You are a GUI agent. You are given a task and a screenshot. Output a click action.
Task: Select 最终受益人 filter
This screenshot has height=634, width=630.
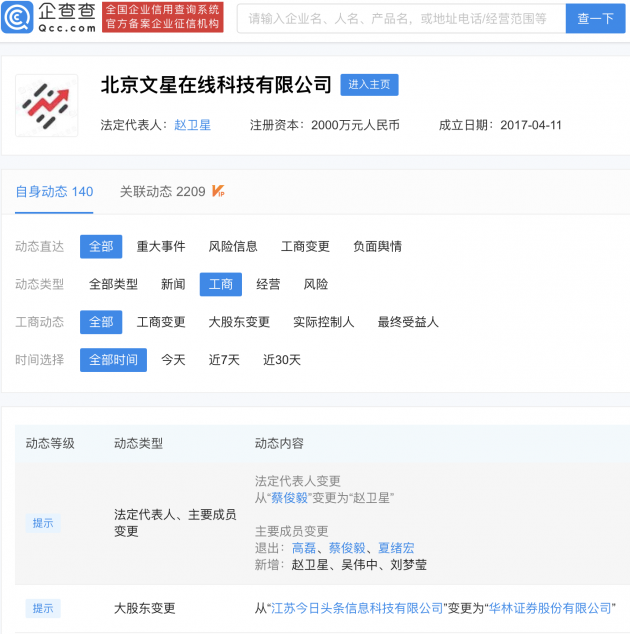point(408,322)
